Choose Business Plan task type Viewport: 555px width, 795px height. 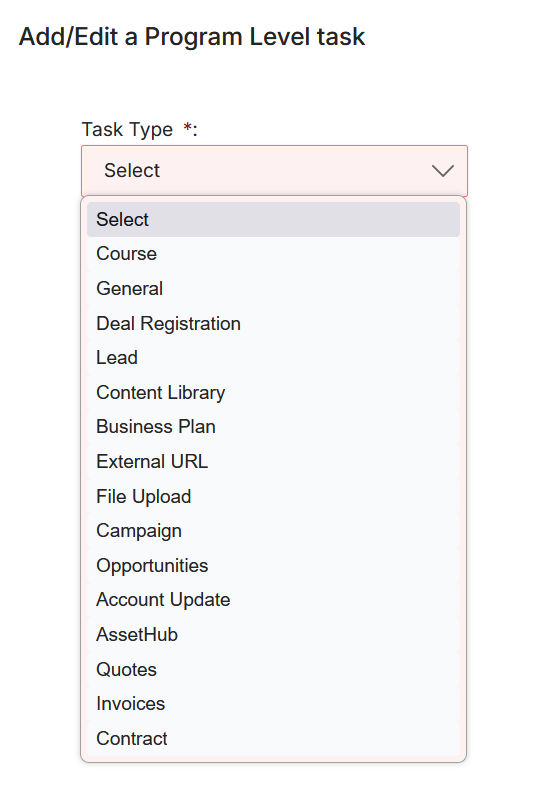click(273, 426)
